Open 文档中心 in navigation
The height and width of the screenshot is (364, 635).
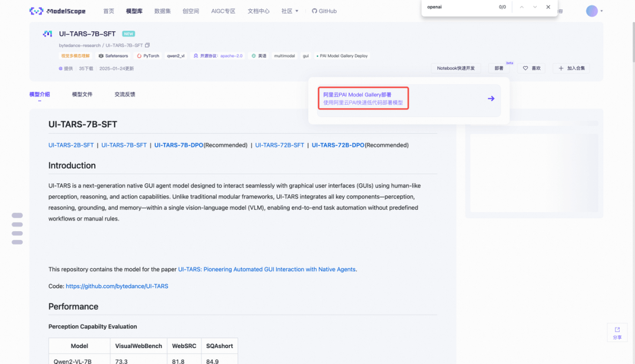point(258,11)
